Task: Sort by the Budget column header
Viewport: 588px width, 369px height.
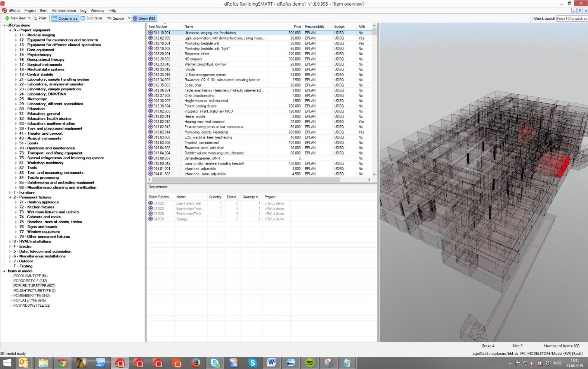Action: (x=345, y=26)
